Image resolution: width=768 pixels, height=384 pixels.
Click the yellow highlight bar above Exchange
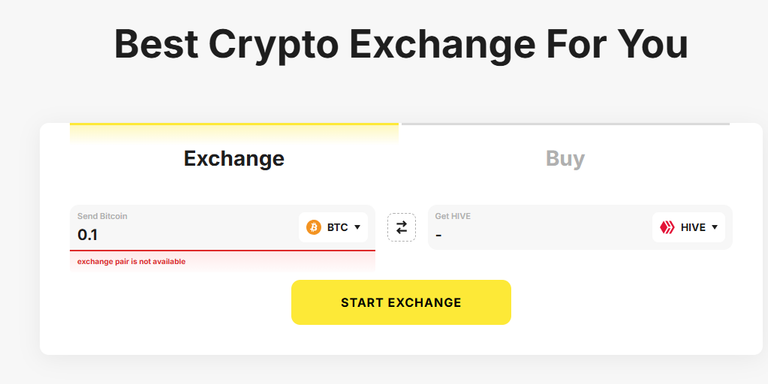tap(234, 124)
